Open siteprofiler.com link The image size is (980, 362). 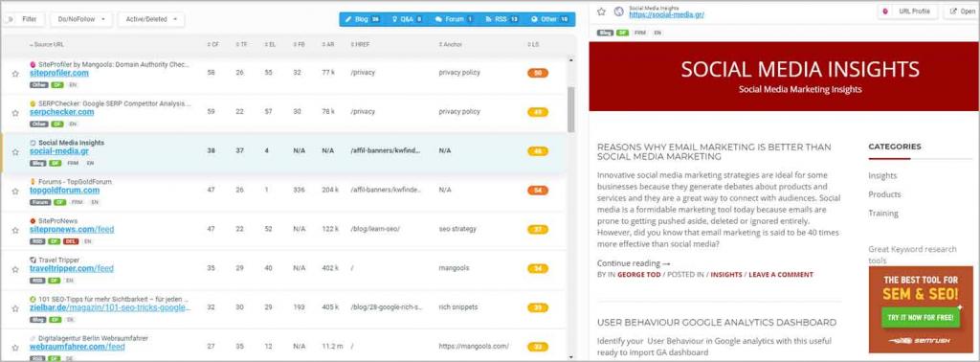(58, 73)
